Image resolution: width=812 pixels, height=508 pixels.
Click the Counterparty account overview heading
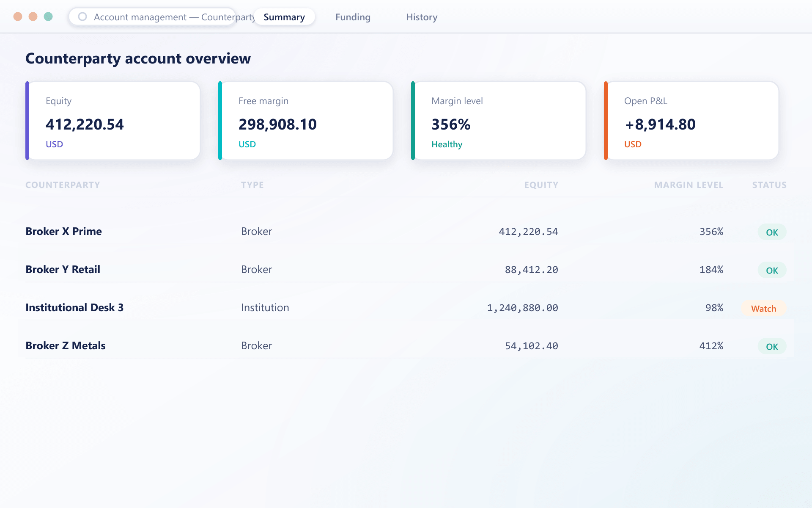[x=138, y=58]
